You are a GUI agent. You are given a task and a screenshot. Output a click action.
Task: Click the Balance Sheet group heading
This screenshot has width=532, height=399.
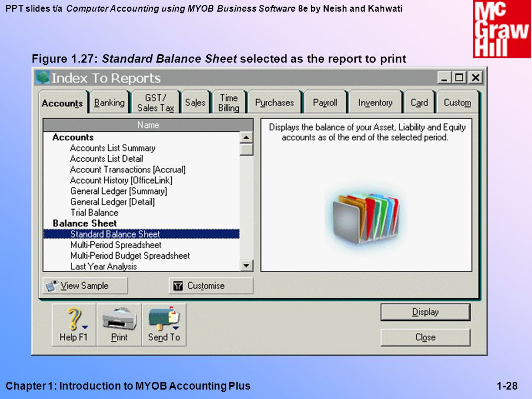coord(85,223)
